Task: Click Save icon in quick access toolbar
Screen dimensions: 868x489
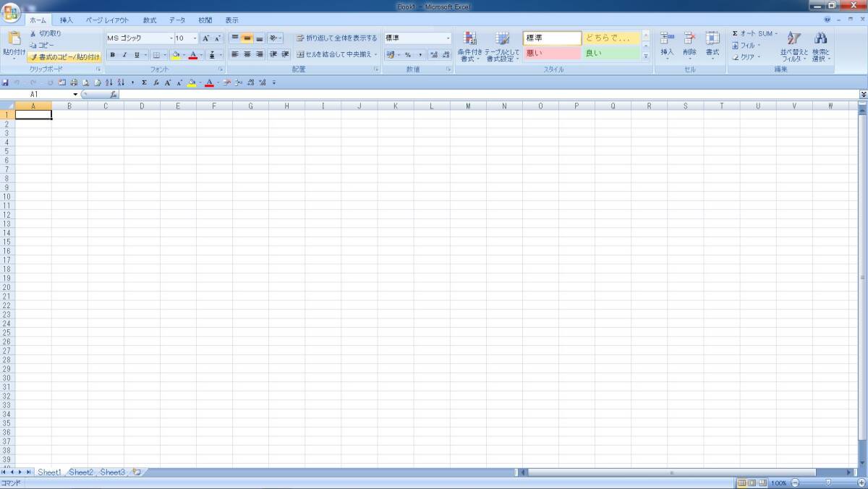Action: (6, 82)
